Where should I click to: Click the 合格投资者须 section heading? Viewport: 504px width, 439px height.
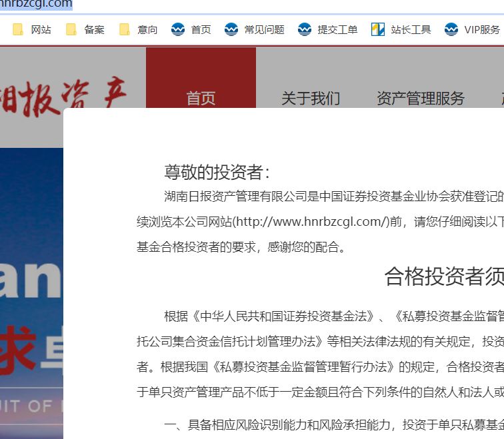443,276
